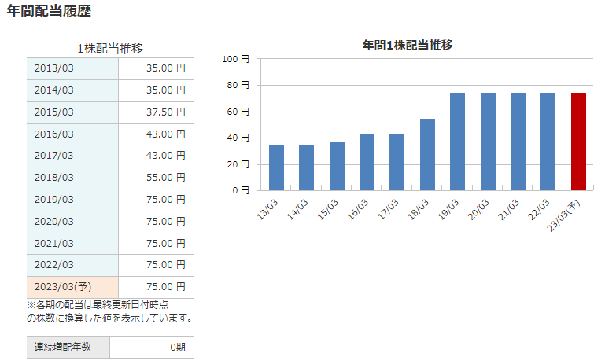The width and height of the screenshot is (605, 364).
Task: Select the 2015/03 period cell
Action: click(x=72, y=112)
